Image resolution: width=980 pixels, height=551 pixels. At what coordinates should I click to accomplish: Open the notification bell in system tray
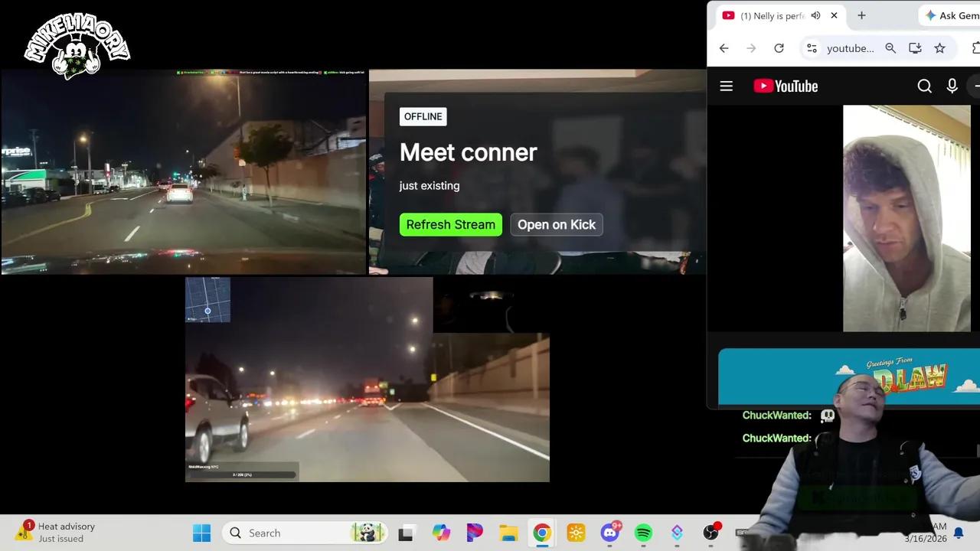coord(959,533)
